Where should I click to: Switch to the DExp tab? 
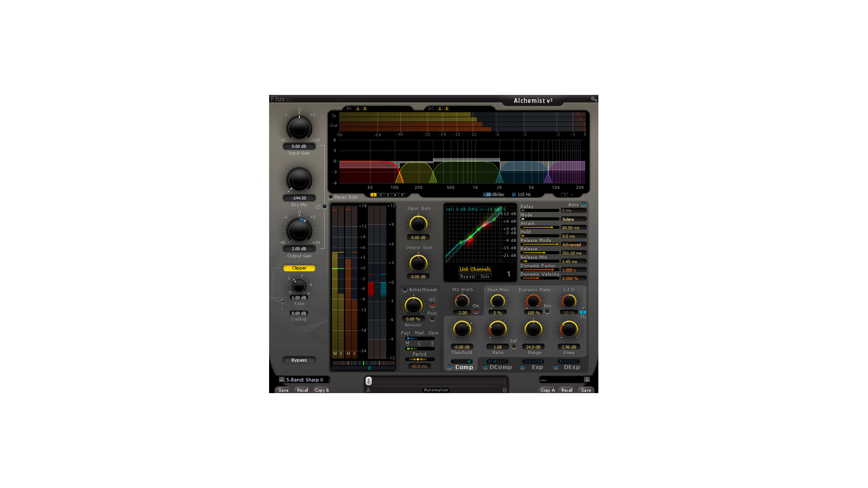[x=572, y=367]
